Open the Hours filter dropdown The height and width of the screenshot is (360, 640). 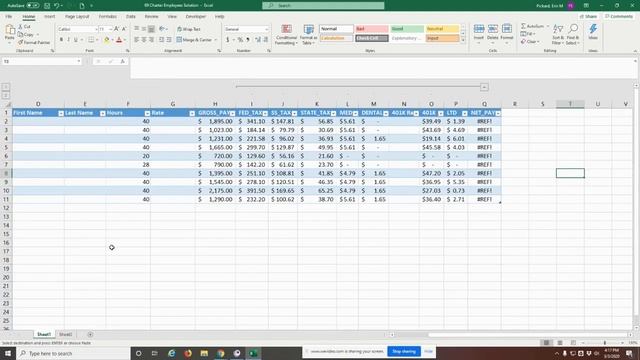(147, 113)
